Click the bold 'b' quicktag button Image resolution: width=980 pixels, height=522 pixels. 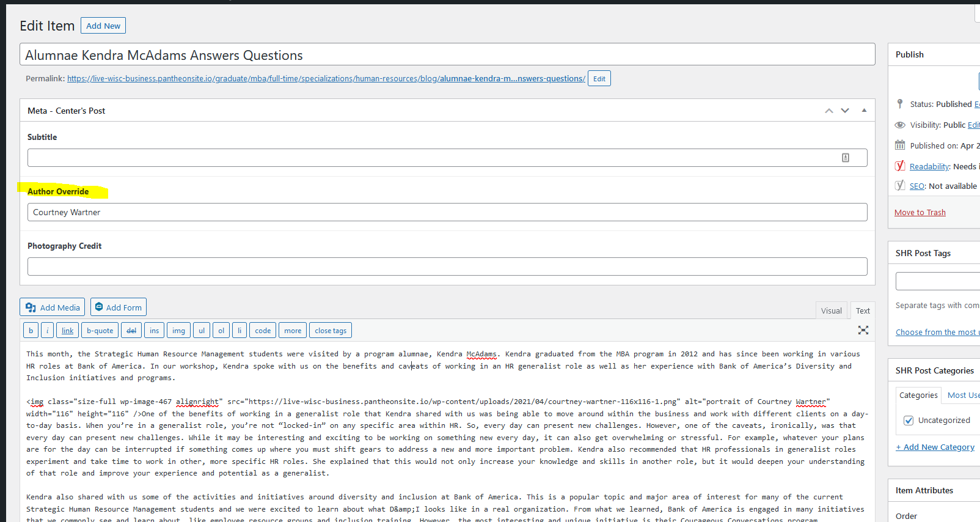(31, 331)
